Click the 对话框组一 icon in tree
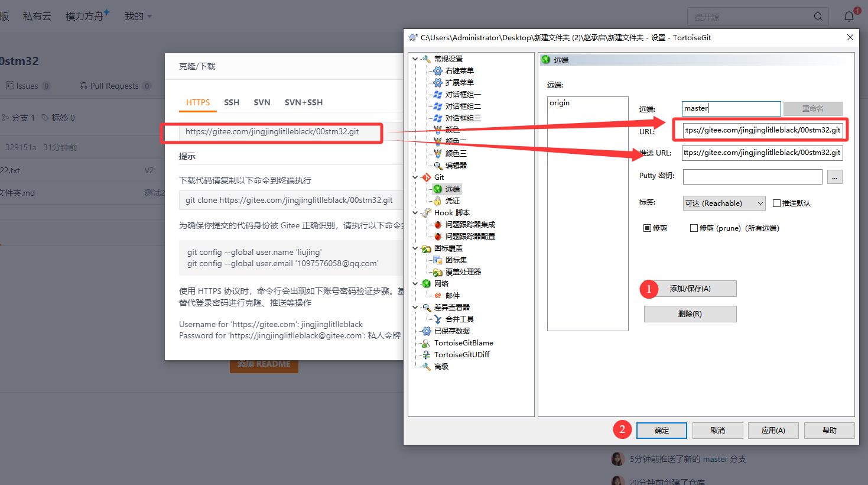The height and width of the screenshot is (485, 868). (438, 95)
